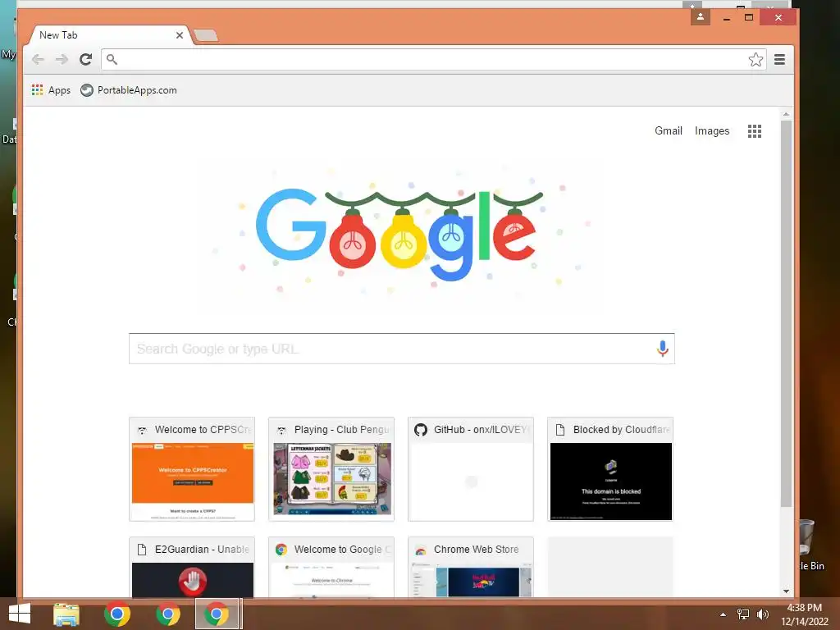The height and width of the screenshot is (630, 840).
Task: Open the Blocked by Cloudflare thumbnail
Action: tap(610, 468)
